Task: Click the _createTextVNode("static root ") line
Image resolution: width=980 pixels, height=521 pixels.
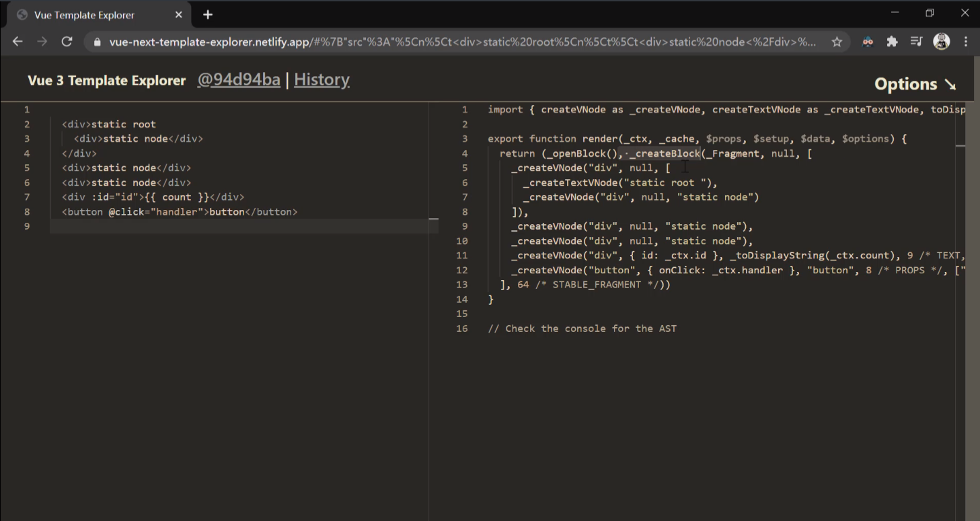Action: point(620,182)
